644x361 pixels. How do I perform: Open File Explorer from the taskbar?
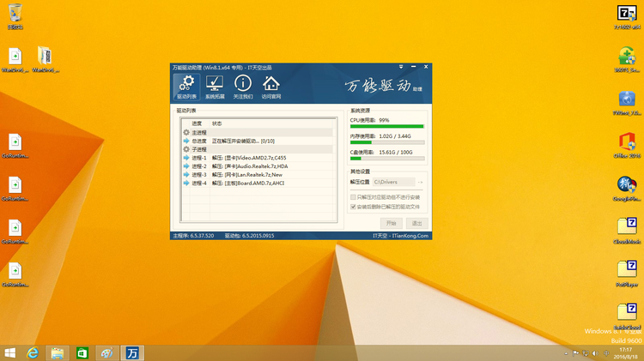point(57,353)
